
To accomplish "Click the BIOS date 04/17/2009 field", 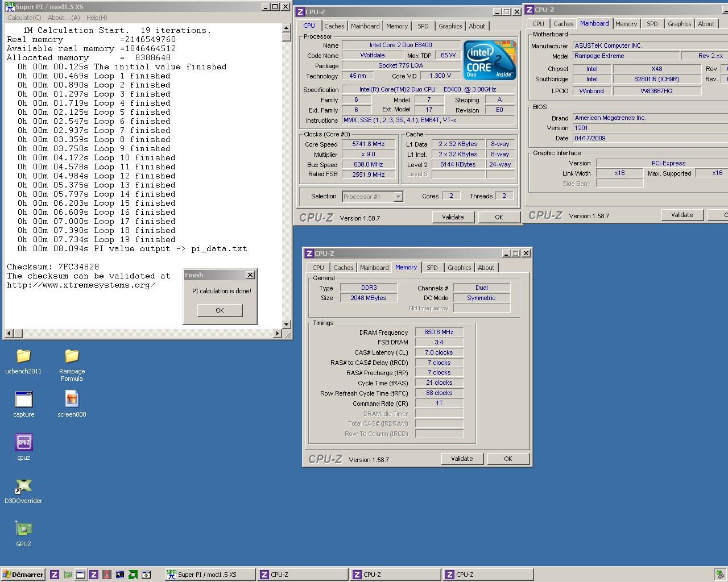I will tap(650, 138).
